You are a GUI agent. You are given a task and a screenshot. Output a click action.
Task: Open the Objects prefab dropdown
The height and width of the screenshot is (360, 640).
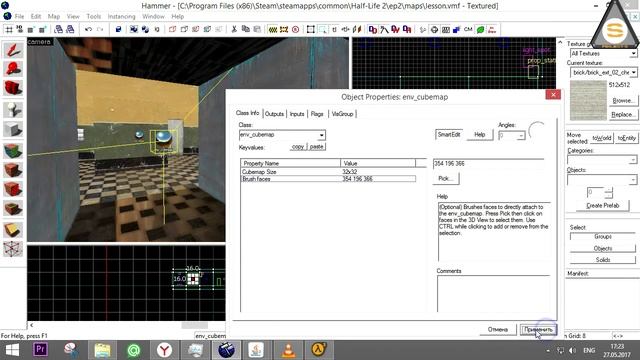click(x=632, y=180)
